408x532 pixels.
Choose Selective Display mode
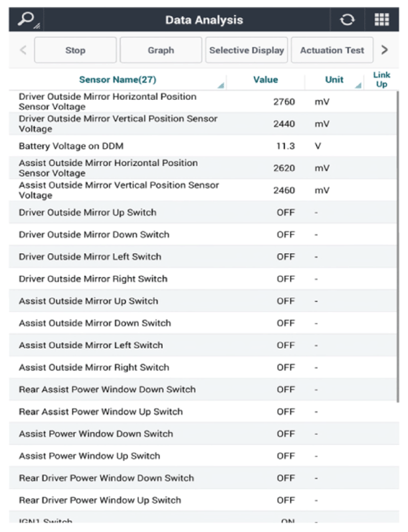click(x=246, y=50)
